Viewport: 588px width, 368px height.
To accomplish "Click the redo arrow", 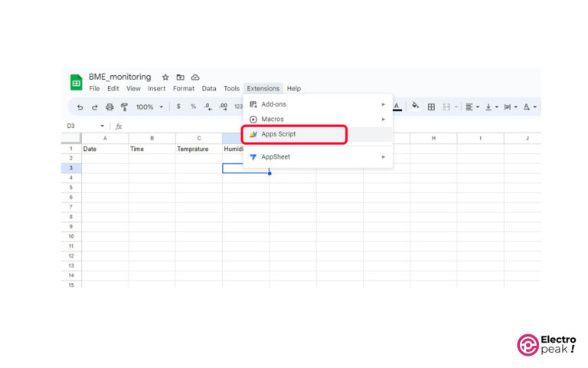I will click(94, 107).
